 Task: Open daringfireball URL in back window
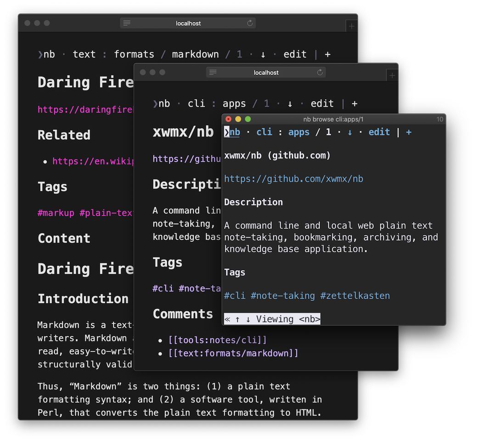click(85, 109)
